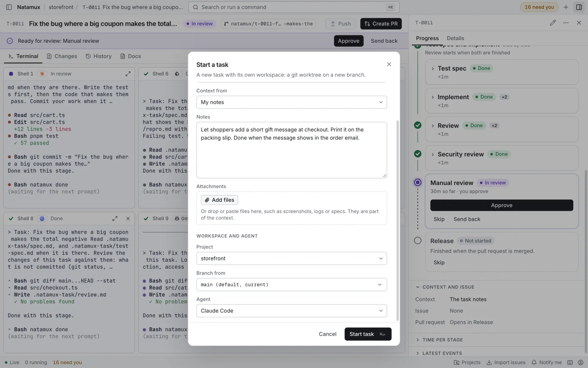
Task: Click the user account icon in status bar
Action: [x=581, y=362]
